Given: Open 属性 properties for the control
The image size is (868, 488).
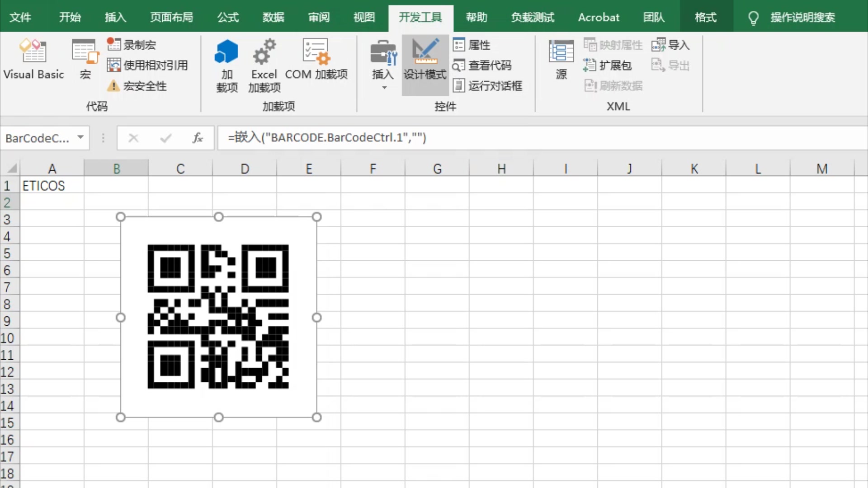Looking at the screenshot, I should [472, 45].
